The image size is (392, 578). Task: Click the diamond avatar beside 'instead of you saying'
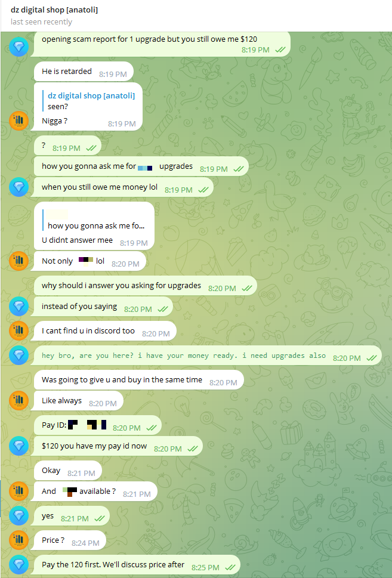pos(19,307)
